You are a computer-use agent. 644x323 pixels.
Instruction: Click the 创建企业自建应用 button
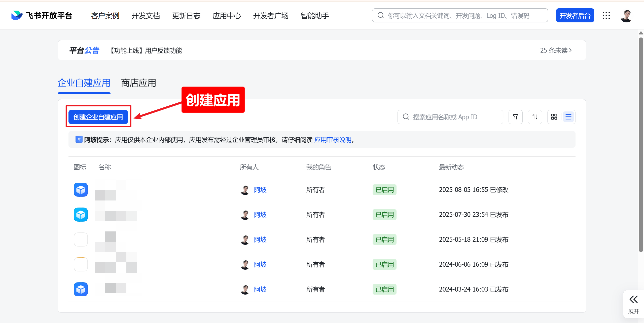[x=98, y=117]
